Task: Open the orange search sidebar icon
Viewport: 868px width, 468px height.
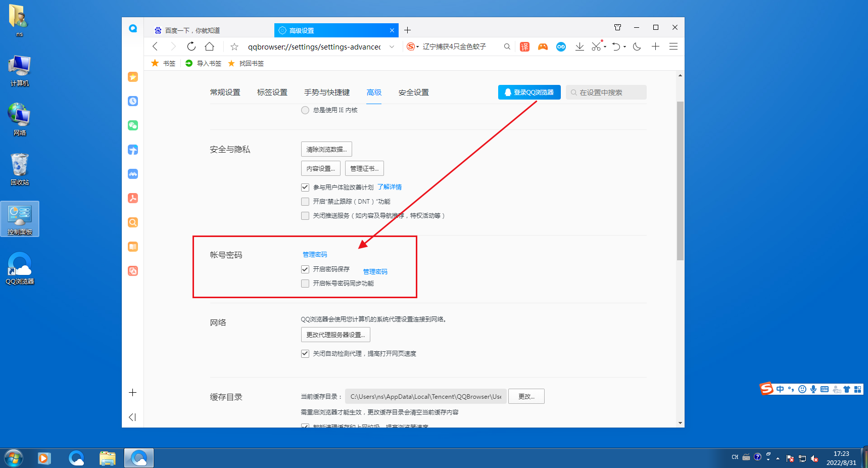Action: 133,222
